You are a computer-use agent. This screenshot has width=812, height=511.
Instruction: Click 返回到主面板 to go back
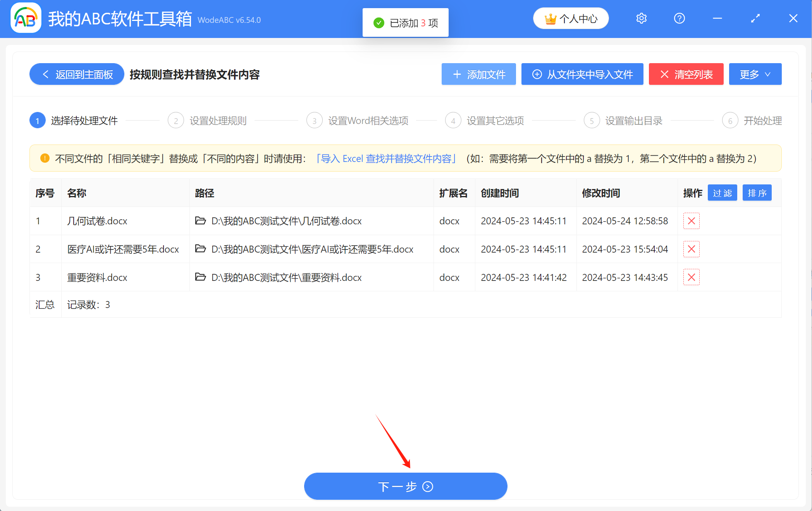[x=76, y=74]
